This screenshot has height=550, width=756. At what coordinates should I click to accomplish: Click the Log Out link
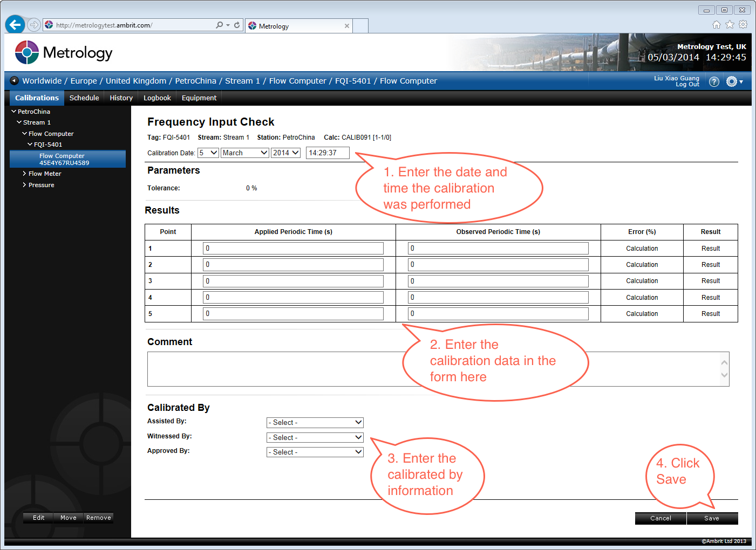(x=687, y=84)
